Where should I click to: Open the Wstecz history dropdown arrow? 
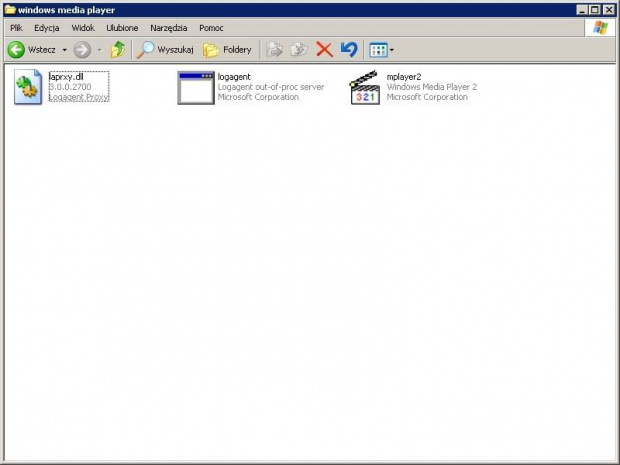pos(64,50)
